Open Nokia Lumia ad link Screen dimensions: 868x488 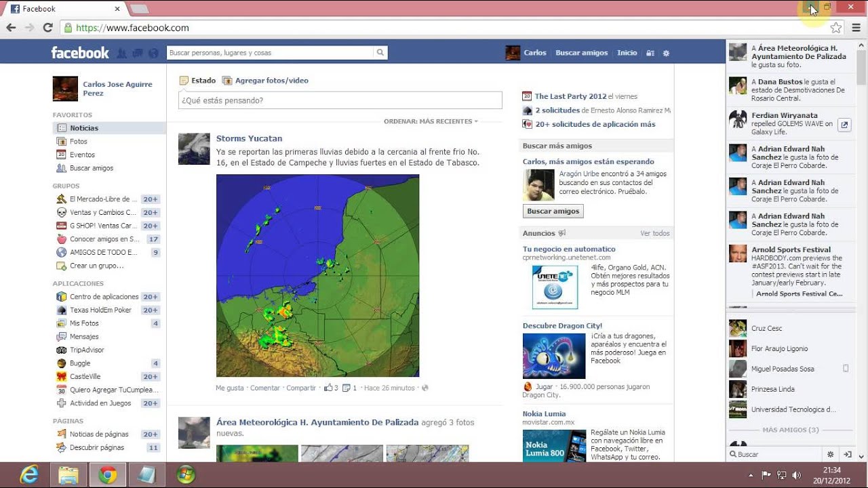coord(544,414)
